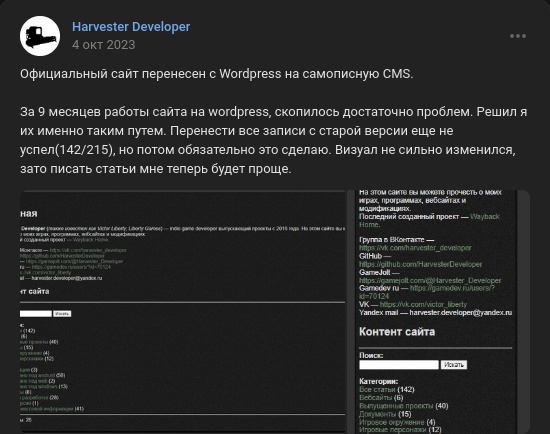This screenshot has width=550, height=434.
Task: Open Выпущенные проекты (40) category in right screenshot
Action: [x=404, y=406]
